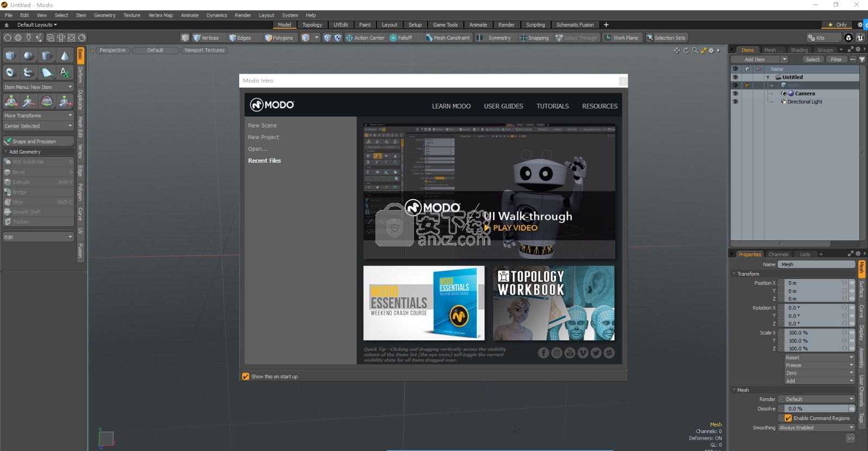Viewport: 868px width, 451px height.
Task: Select the Sphere primitive tool
Action: point(28,56)
